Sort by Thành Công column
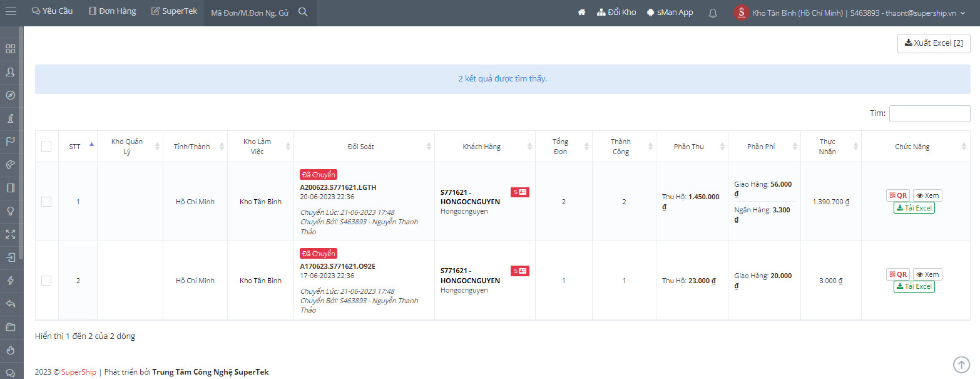The height and width of the screenshot is (379, 980). click(x=624, y=147)
